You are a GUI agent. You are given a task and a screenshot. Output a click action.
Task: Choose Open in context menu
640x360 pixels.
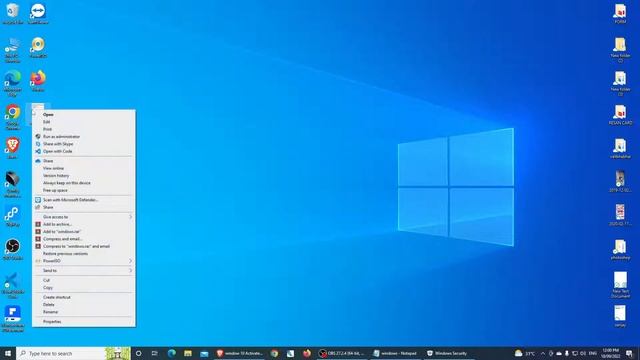(84, 115)
